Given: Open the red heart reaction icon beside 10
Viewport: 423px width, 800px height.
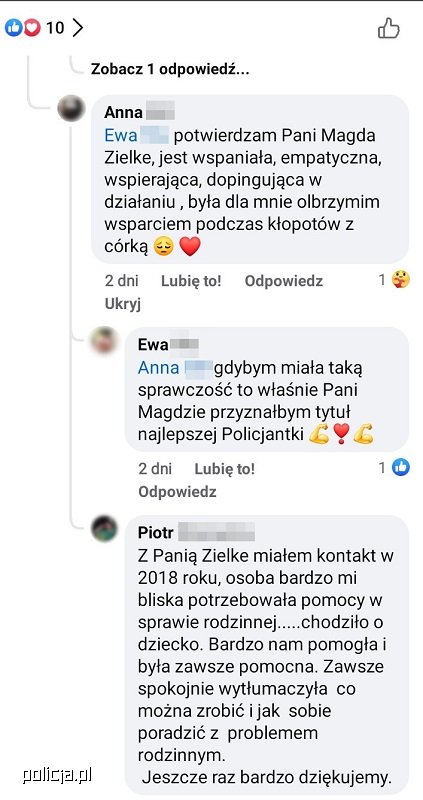Looking at the screenshot, I should tap(32, 28).
